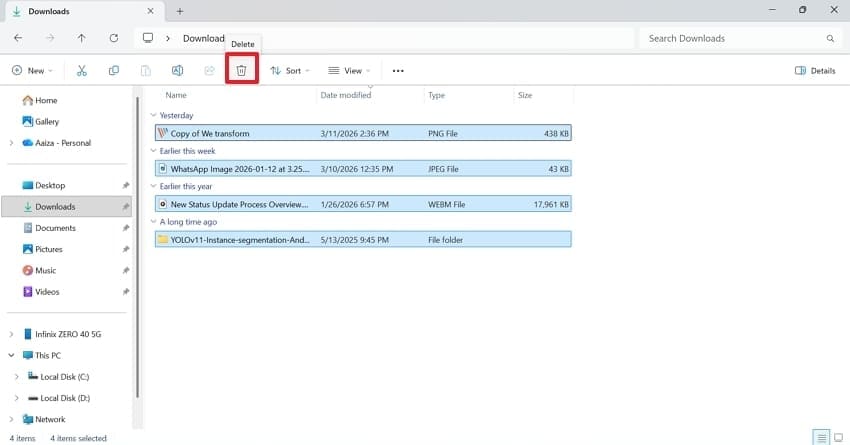
Task: Open Pictures in navigation pane
Action: 43,249
